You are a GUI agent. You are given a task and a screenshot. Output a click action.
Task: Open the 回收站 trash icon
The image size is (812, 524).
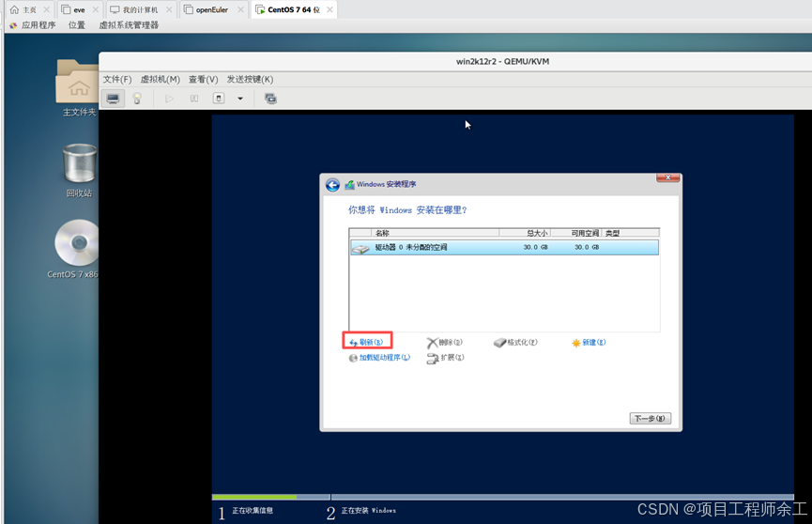[x=79, y=162]
